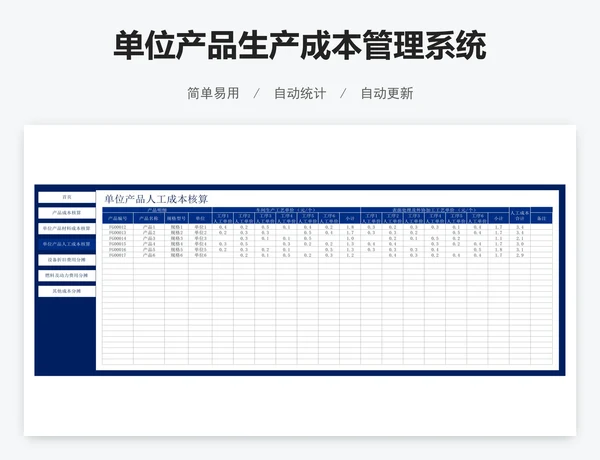Click the 小计 header under 表面处理及外协加工
The width and height of the screenshot is (600, 460).
coord(498,219)
